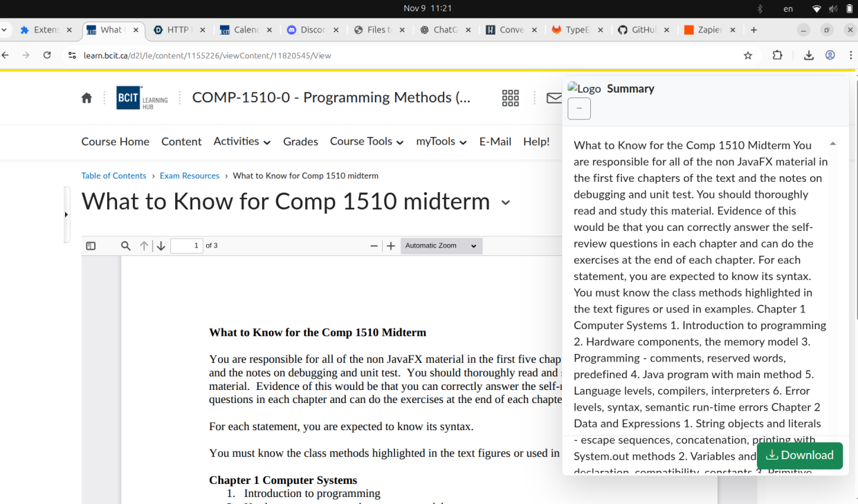Collapse the Summary panel minus button

pyautogui.click(x=579, y=109)
